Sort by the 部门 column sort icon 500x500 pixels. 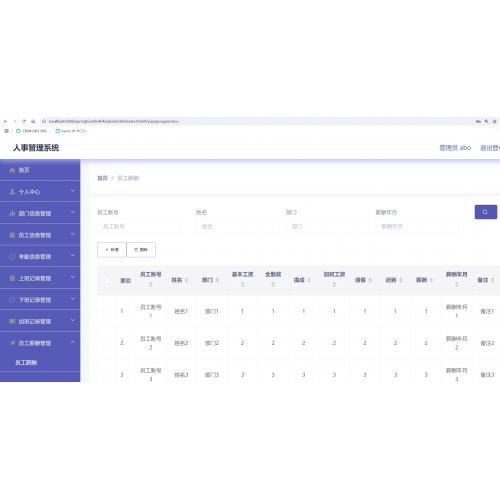click(x=217, y=280)
